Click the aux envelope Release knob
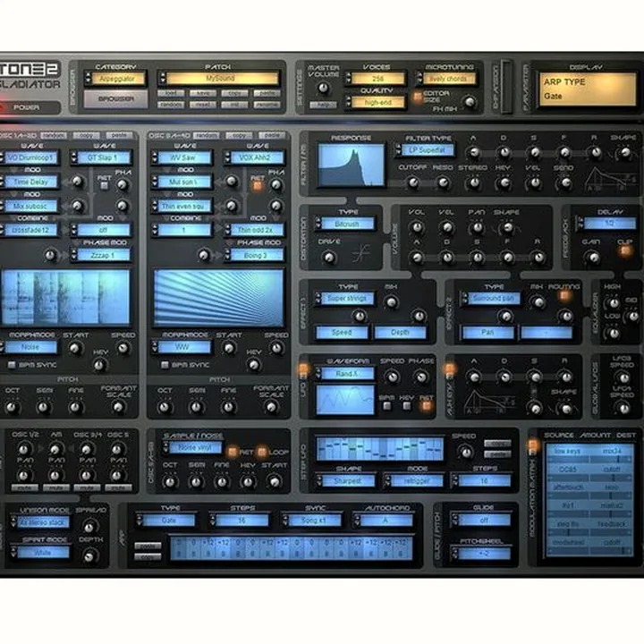The width and height of the screenshot is (644, 644). pyautogui.click(x=564, y=377)
